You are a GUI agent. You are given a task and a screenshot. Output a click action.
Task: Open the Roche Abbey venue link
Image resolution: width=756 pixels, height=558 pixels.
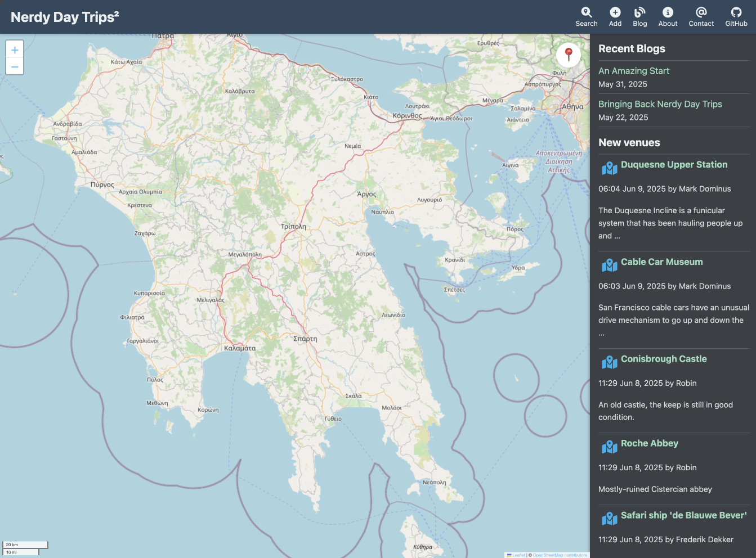649,443
